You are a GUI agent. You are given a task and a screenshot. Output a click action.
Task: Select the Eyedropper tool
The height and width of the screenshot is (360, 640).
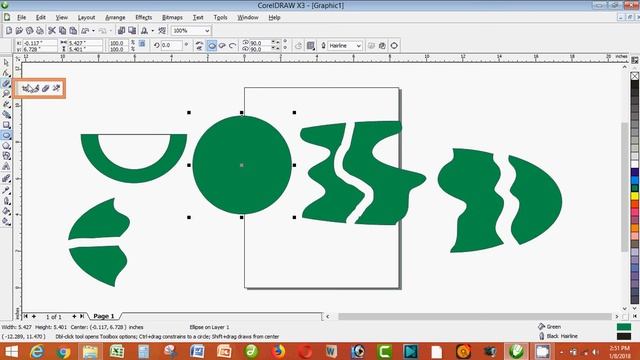(6, 190)
